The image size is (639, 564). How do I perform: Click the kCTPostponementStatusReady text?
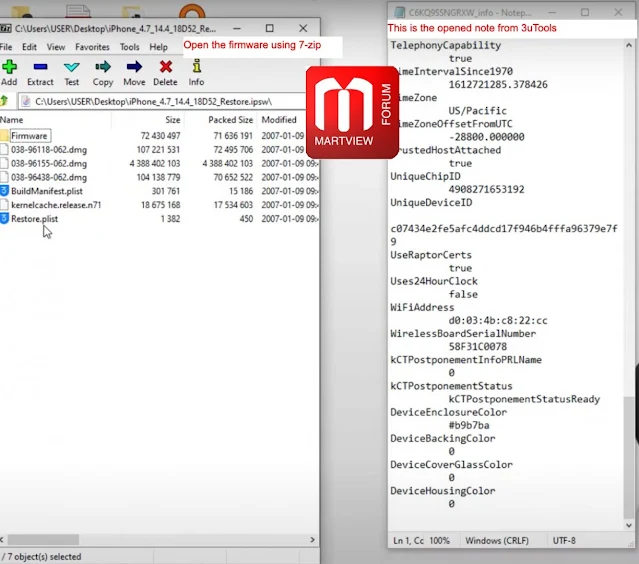pyautogui.click(x=524, y=399)
